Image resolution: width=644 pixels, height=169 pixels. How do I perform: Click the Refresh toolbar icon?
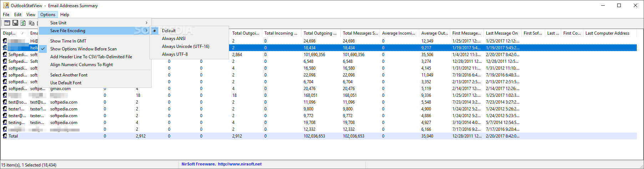click(x=23, y=23)
